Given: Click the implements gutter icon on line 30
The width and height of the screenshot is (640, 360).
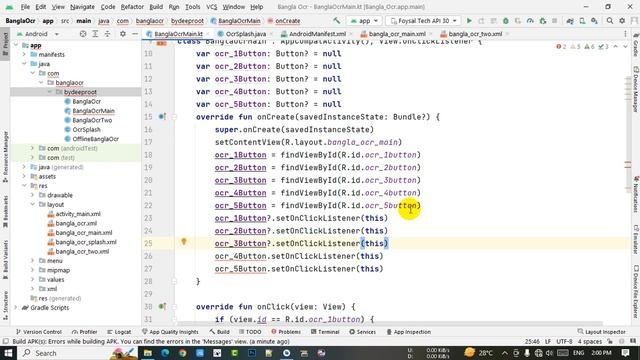Looking at the screenshot, I should pos(162,306).
